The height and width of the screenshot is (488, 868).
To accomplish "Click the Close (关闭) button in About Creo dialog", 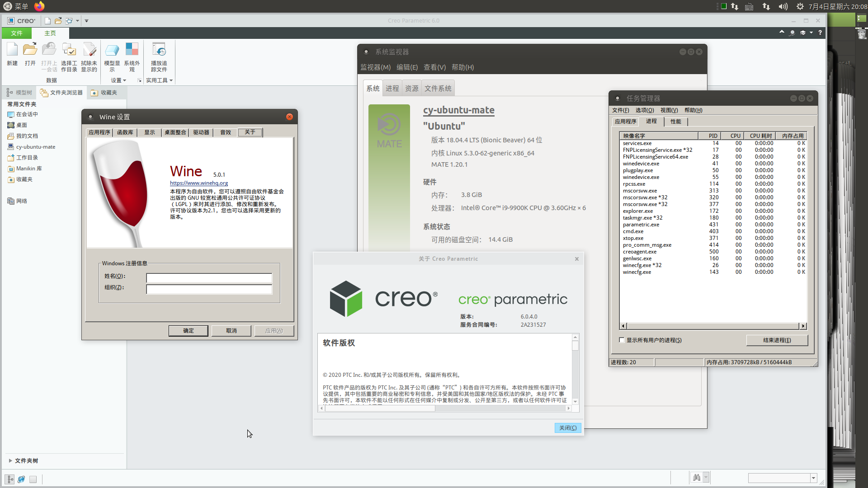I will 568,428.
